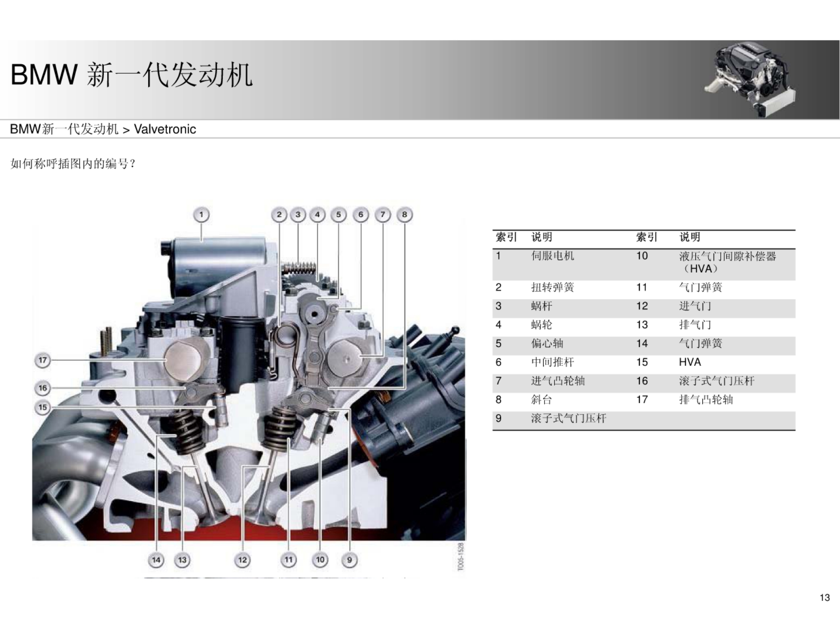This screenshot has height=630, width=840.
Task: Select callout marker 9 at bottom
Action: coord(349,560)
